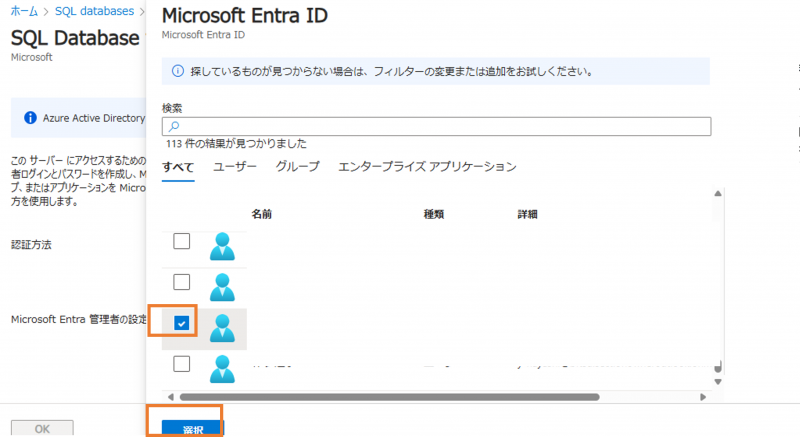Image resolution: width=800 pixels, height=437 pixels.
Task: Select the すべて tab
Action: (x=178, y=167)
